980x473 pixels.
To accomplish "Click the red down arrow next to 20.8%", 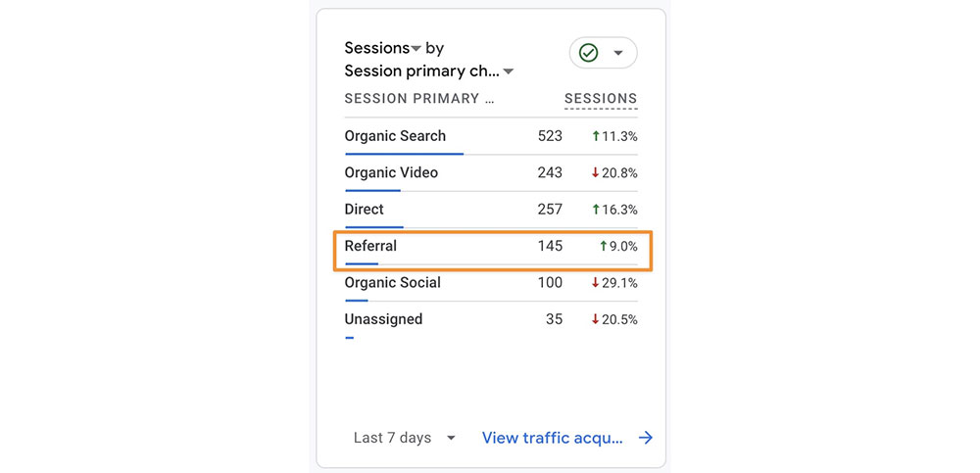I will click(x=595, y=173).
